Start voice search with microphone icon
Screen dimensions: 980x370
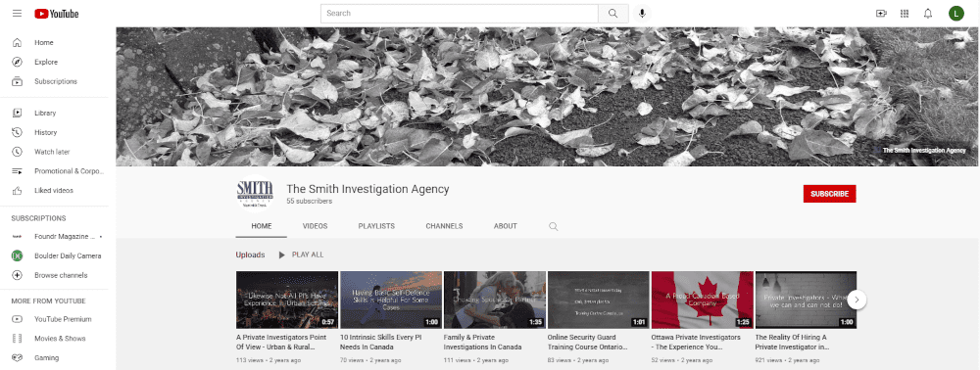(x=641, y=13)
